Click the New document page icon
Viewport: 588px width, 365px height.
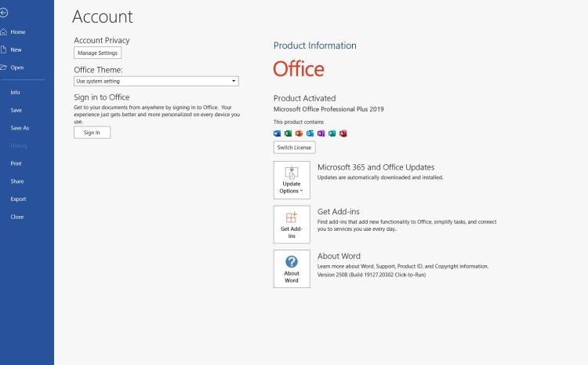pyautogui.click(x=3, y=49)
